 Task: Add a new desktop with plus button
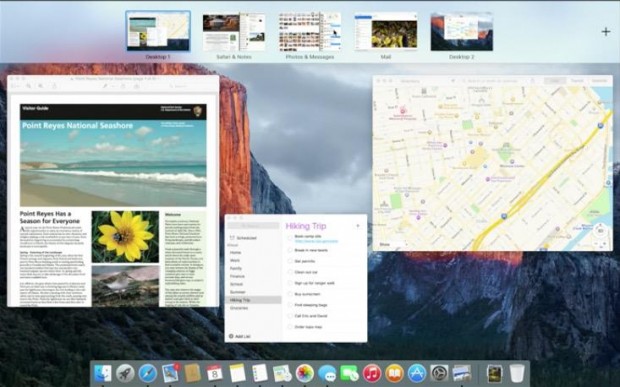[606, 32]
